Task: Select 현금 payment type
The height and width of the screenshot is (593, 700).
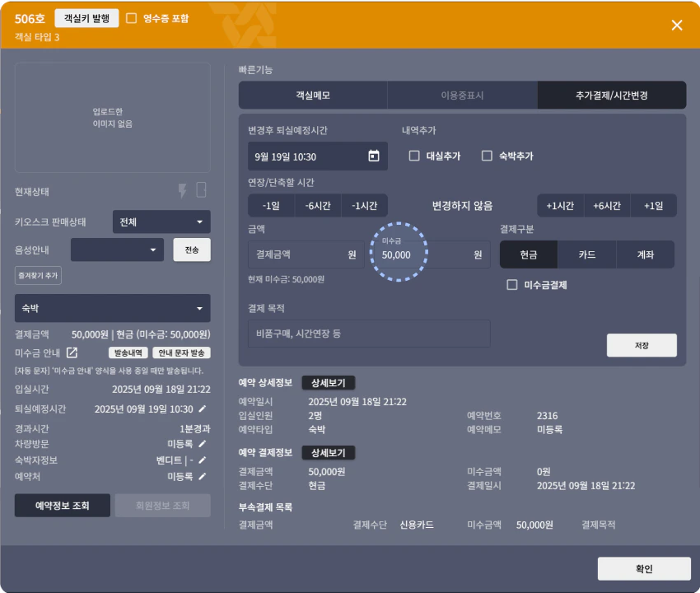Action: click(529, 254)
